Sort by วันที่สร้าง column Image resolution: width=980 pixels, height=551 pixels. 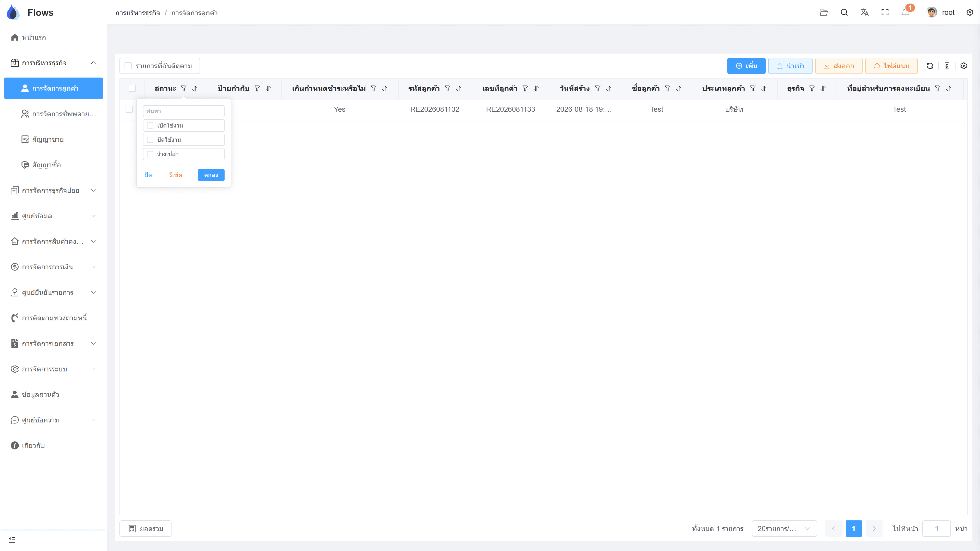[x=609, y=88]
